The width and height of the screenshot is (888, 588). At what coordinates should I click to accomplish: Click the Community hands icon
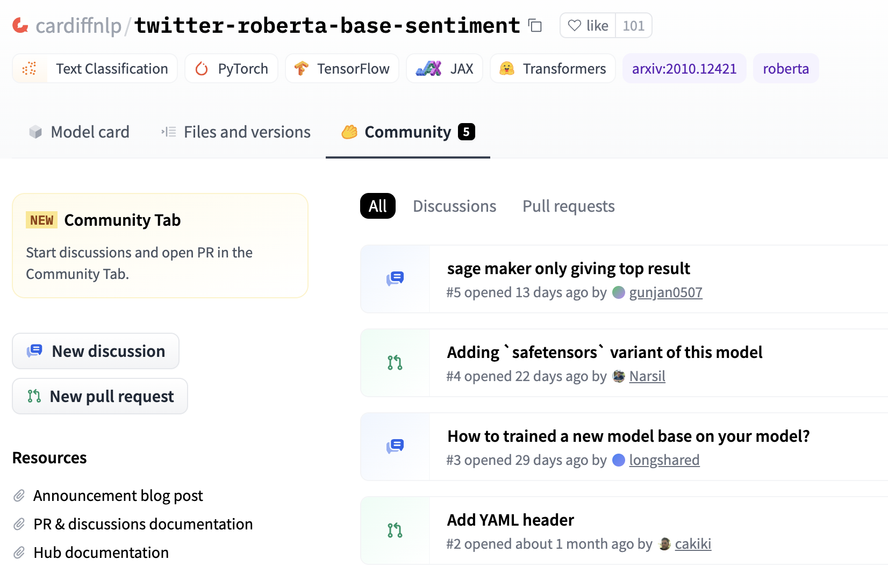click(x=349, y=132)
